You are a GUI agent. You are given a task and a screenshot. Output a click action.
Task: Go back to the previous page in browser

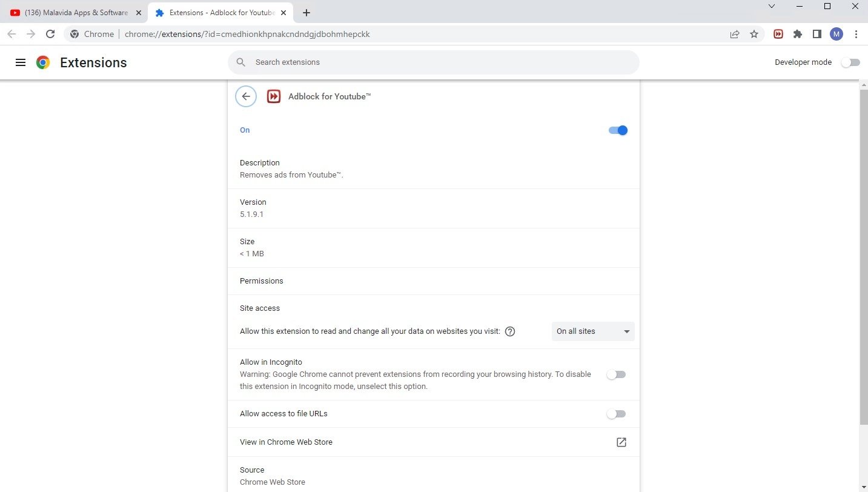pos(12,34)
